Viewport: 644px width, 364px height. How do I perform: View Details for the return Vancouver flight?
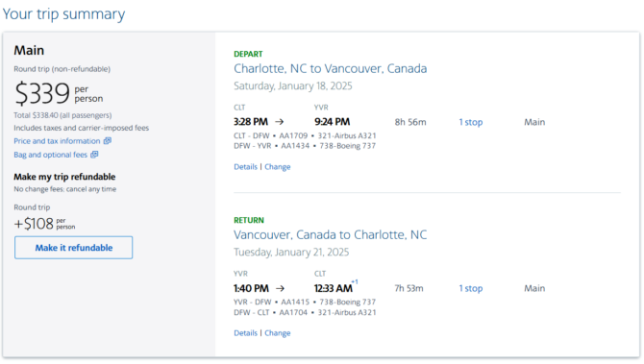tap(246, 333)
